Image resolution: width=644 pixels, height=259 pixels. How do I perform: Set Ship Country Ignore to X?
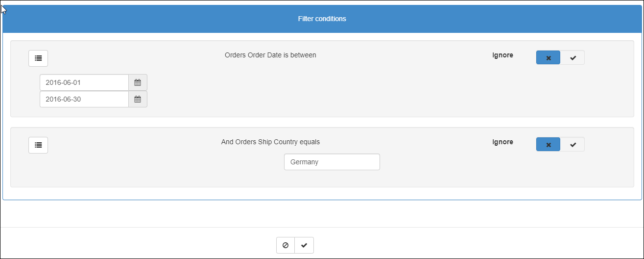coord(548,145)
